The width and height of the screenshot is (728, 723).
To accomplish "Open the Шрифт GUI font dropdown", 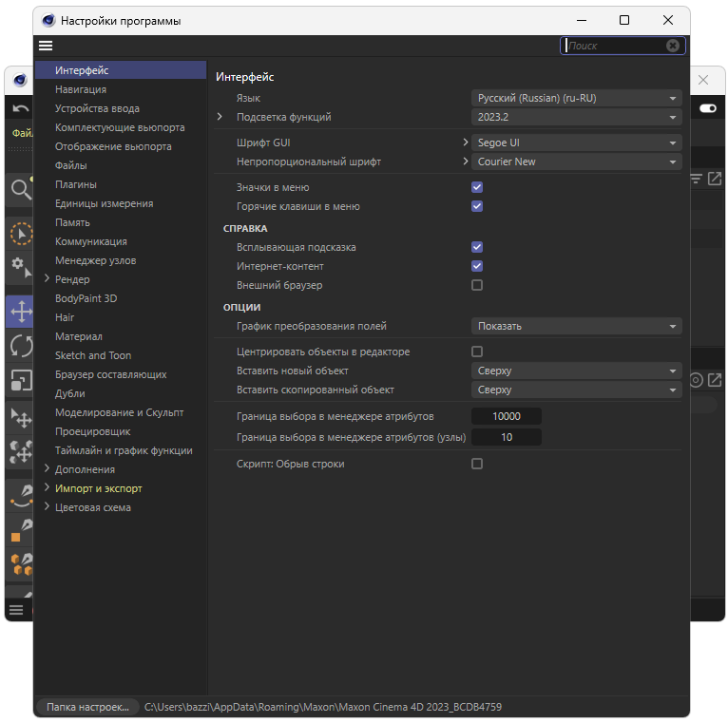I will (x=577, y=143).
